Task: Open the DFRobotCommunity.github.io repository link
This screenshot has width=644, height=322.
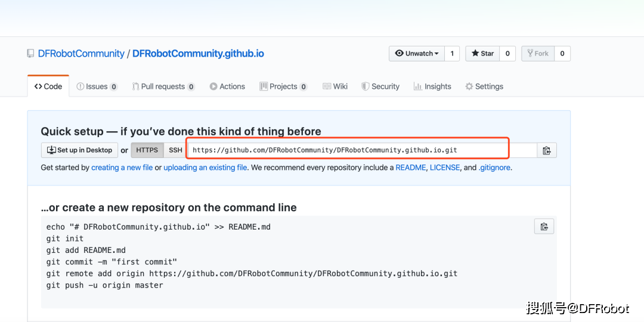Action: [x=198, y=54]
